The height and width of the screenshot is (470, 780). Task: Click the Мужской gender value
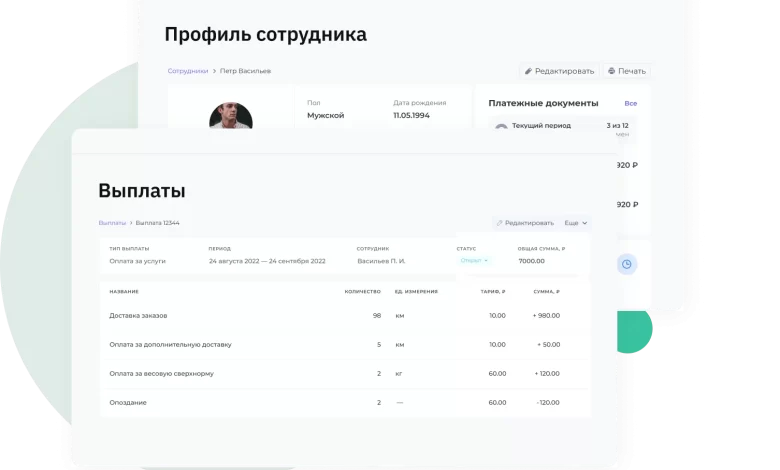coord(325,115)
